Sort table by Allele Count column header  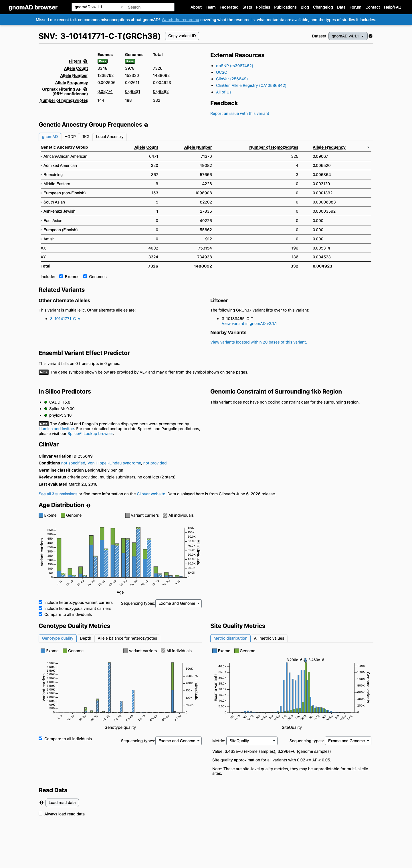146,147
